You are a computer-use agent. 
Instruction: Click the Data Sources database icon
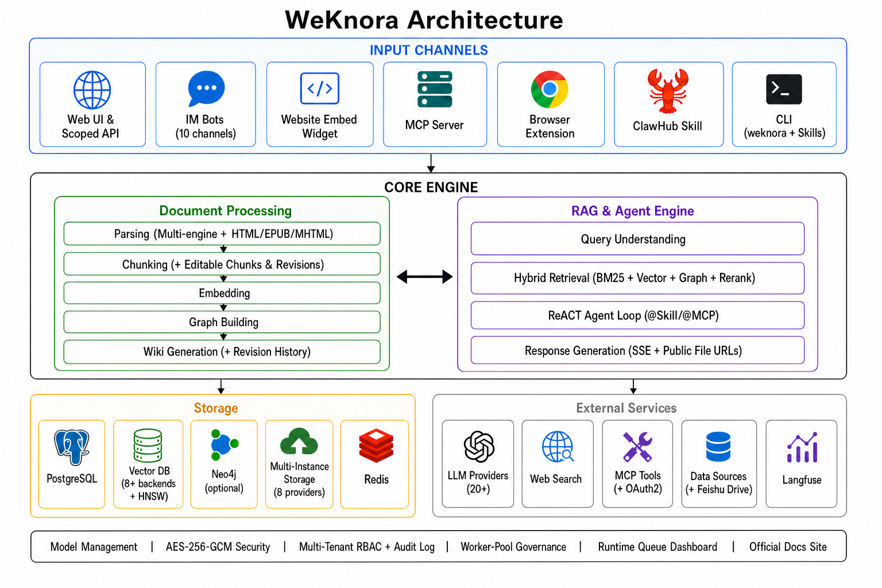(x=718, y=447)
